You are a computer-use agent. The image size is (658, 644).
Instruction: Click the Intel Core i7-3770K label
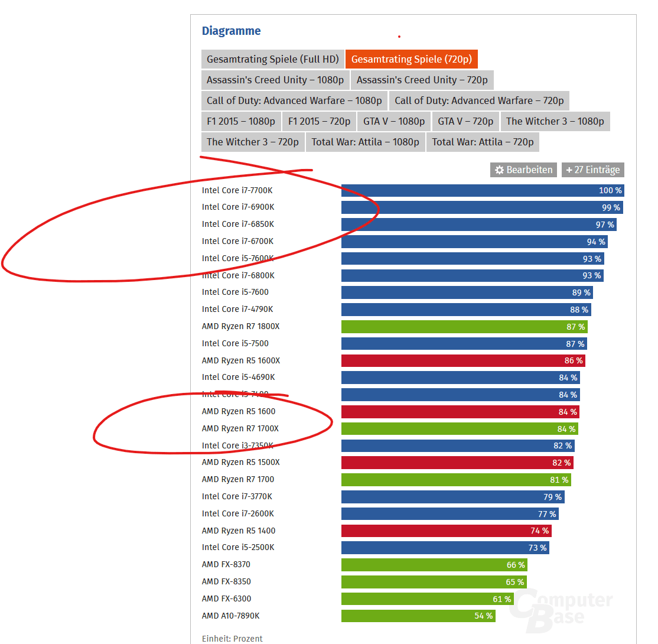coord(237,497)
